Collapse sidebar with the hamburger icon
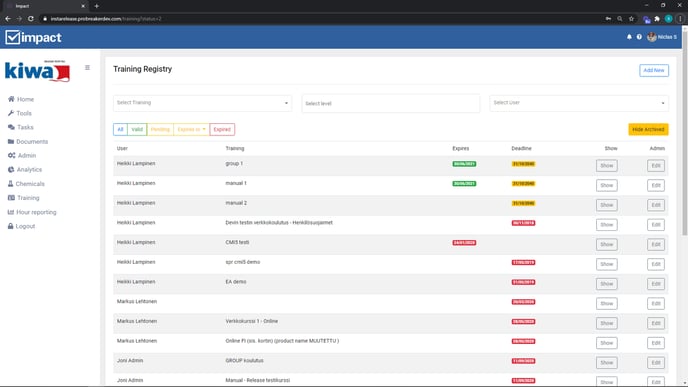Screen dimensions: 688x387 (x=87, y=68)
